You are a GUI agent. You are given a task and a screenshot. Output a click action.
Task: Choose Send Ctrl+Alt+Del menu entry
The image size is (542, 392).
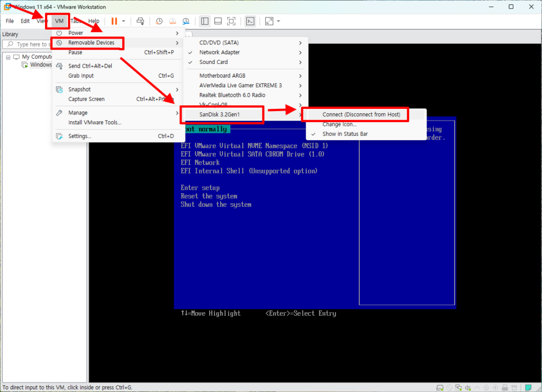[x=117, y=66]
